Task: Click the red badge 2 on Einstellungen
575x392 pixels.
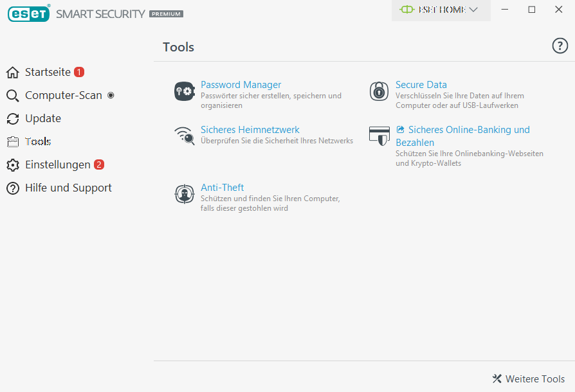Action: [x=99, y=165]
